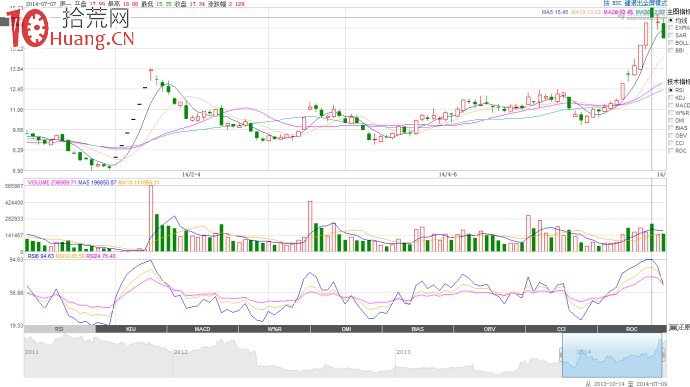
Task: Click the highlighted 2014 range in the overview
Action: point(612,355)
